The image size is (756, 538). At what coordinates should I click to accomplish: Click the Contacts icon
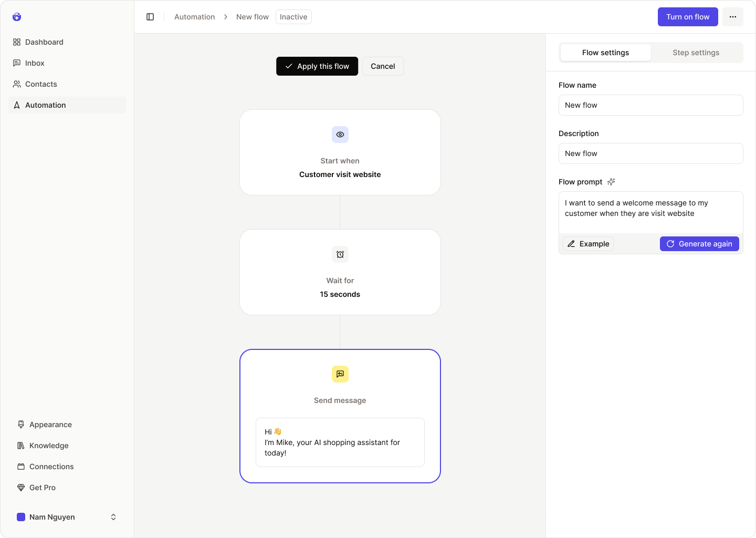tap(17, 84)
